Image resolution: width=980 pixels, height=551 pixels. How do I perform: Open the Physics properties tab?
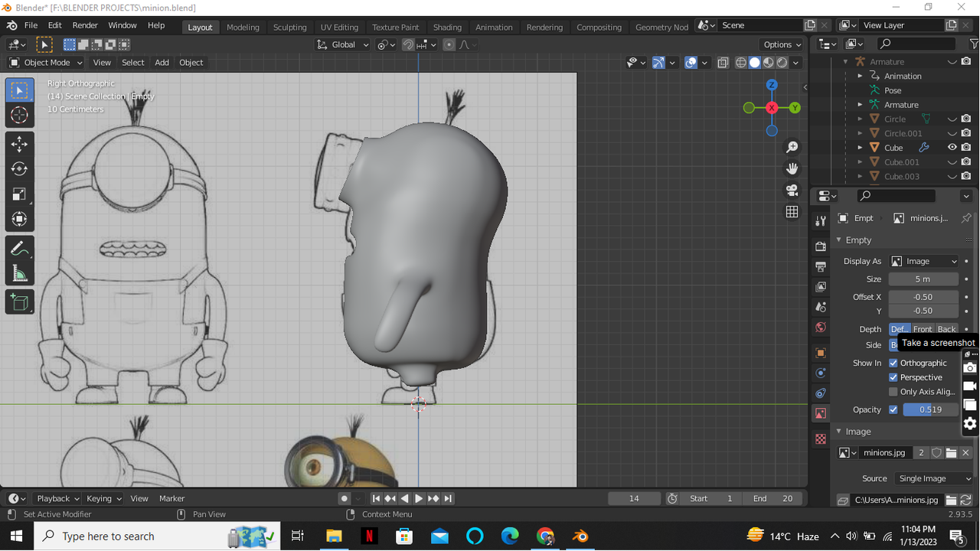[821, 373]
